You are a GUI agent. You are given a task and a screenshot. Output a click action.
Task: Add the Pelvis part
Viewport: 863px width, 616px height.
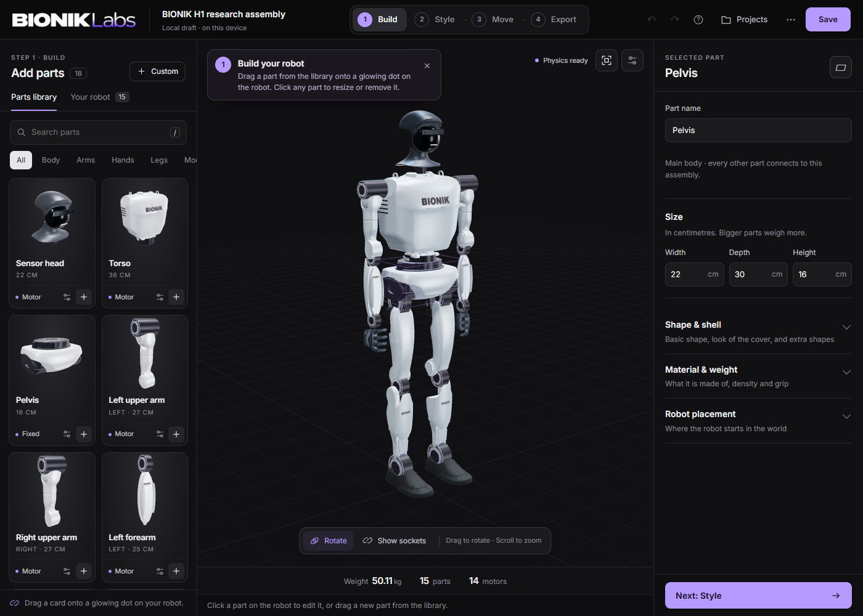pyautogui.click(x=84, y=434)
